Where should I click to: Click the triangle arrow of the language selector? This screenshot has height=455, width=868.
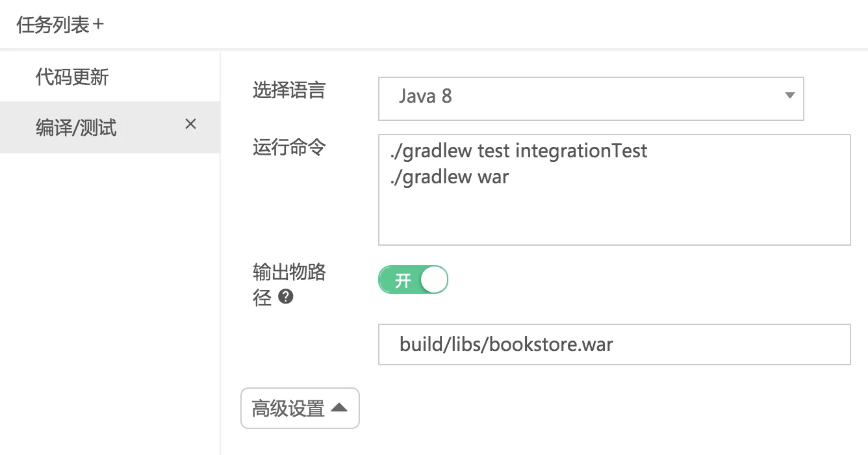pyautogui.click(x=789, y=96)
